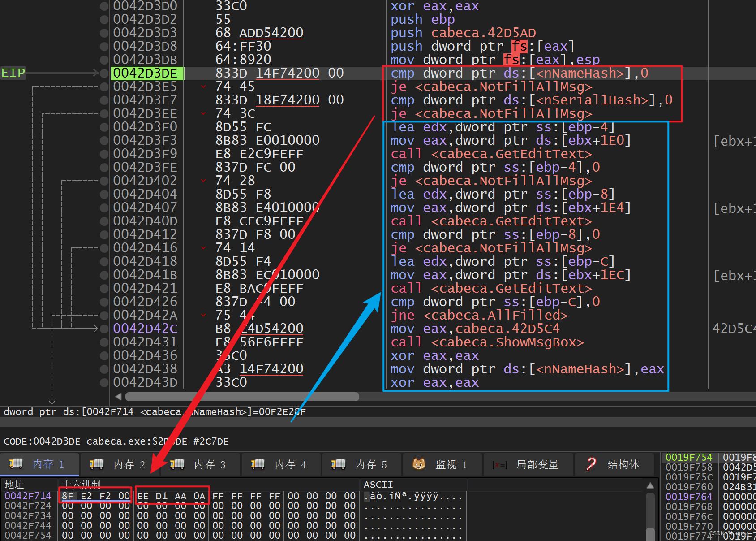Viewport: 756px width, 541px height.
Task: Select the jne <cabeca.AllFilled> instruction
Action: coord(479,315)
